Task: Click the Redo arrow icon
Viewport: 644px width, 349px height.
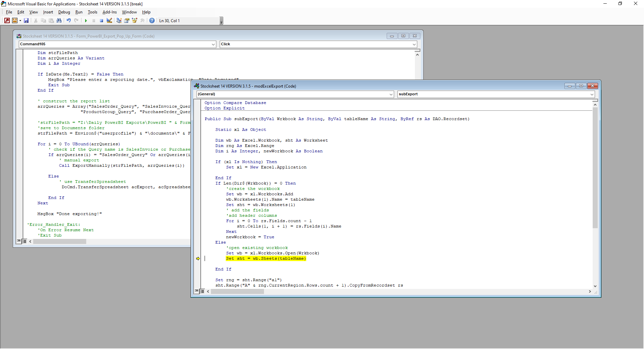Action: tap(76, 20)
